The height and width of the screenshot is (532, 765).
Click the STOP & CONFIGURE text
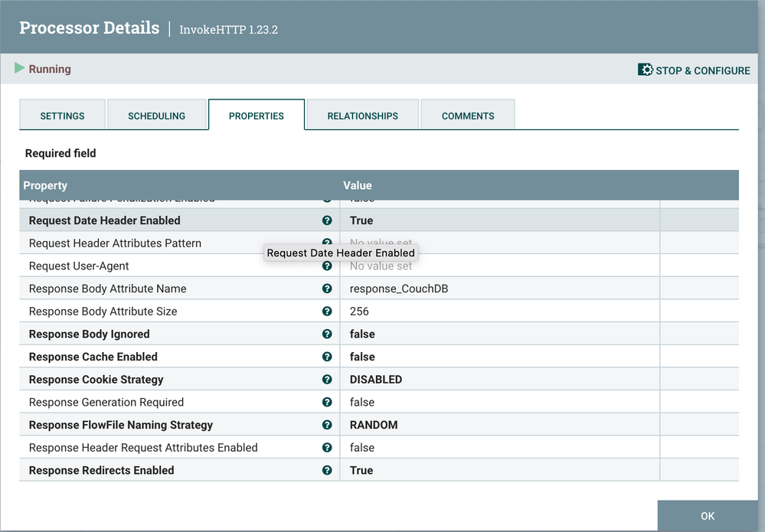click(x=703, y=70)
